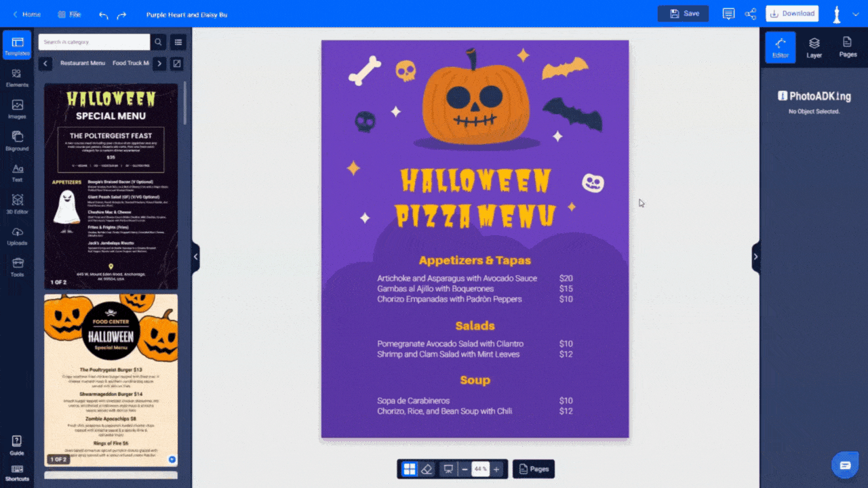The image size is (868, 488).
Task: Collapse the right editor panel
Action: (x=755, y=257)
